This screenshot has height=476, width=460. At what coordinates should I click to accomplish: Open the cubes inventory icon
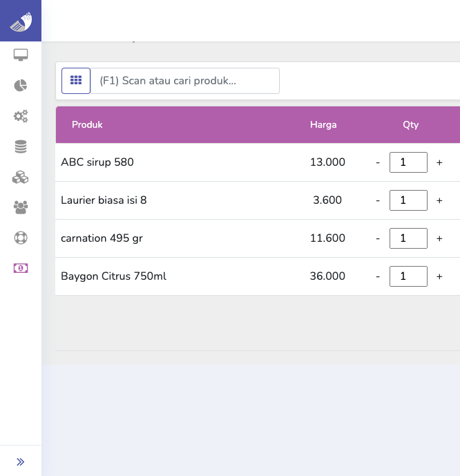click(20, 177)
